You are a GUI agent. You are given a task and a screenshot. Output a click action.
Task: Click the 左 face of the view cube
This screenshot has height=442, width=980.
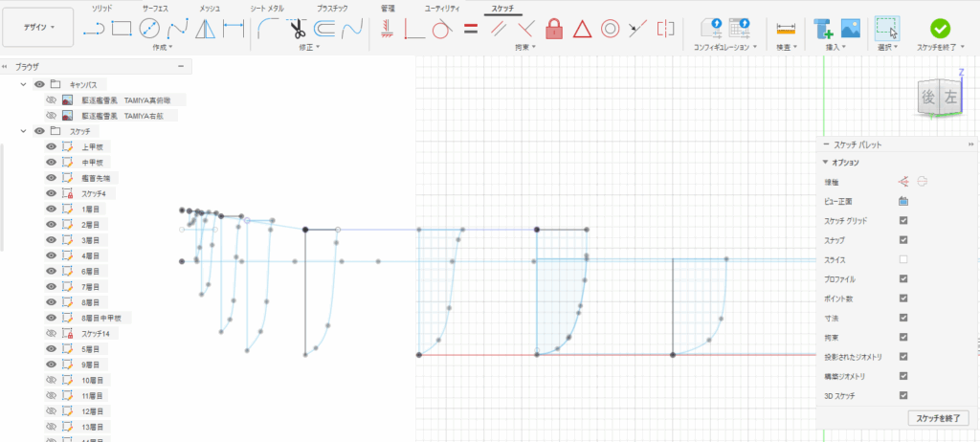tap(949, 97)
